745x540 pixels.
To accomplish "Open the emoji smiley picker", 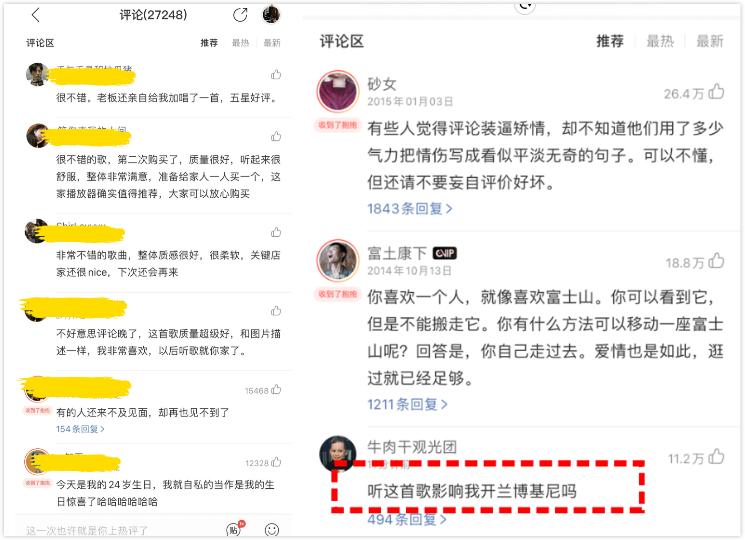I will tap(271, 530).
